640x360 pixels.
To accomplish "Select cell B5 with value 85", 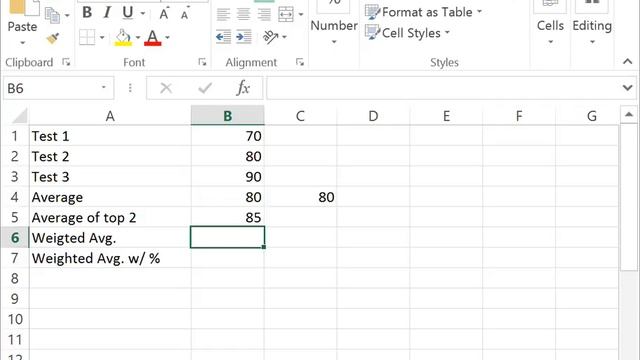I will pos(227,217).
